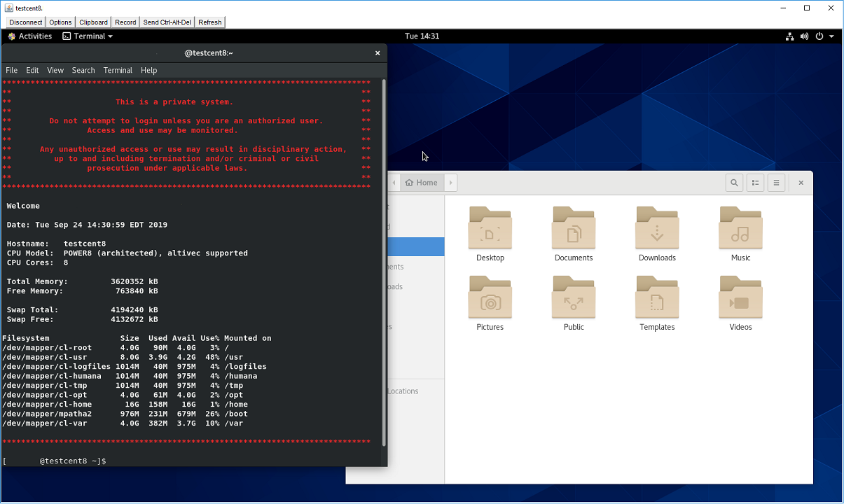Go forward in file manager
This screenshot has height=504, width=844.
click(450, 183)
